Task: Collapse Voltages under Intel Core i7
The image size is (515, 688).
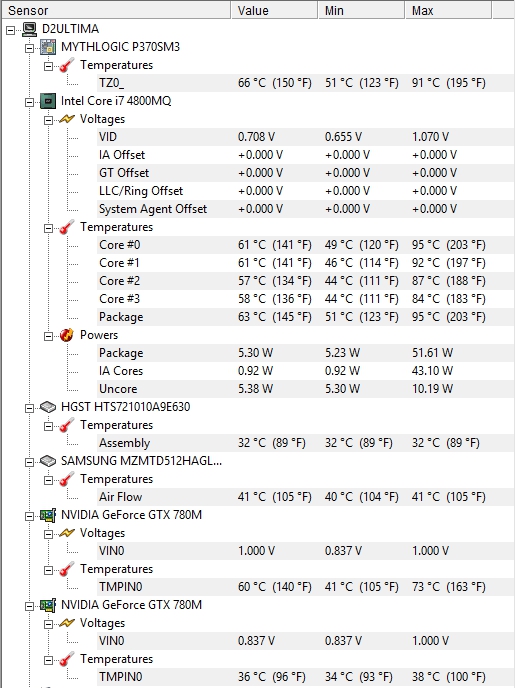Action: 48,120
